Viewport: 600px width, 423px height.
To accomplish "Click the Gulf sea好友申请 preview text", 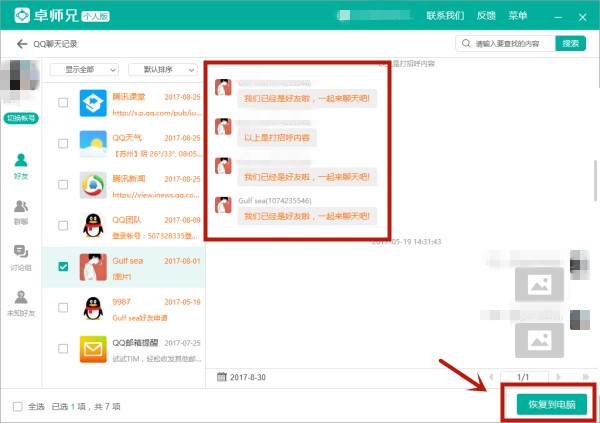I will [140, 318].
